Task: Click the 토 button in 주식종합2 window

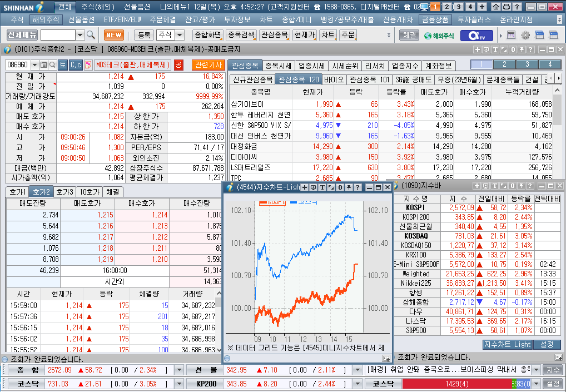Action: click(x=63, y=65)
